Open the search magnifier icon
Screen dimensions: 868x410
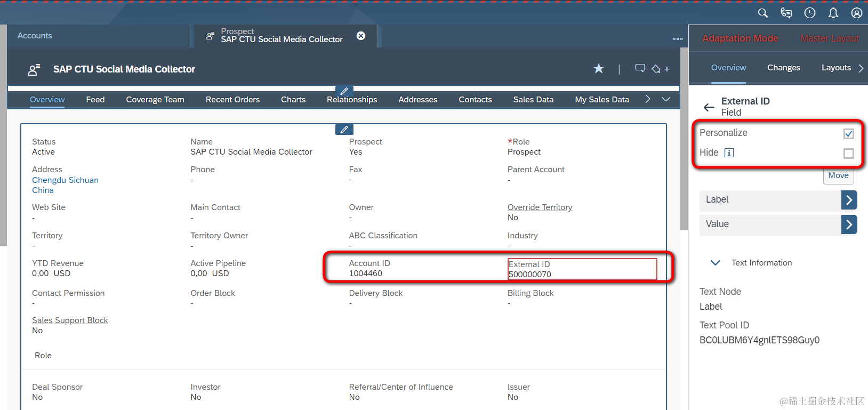pos(763,13)
